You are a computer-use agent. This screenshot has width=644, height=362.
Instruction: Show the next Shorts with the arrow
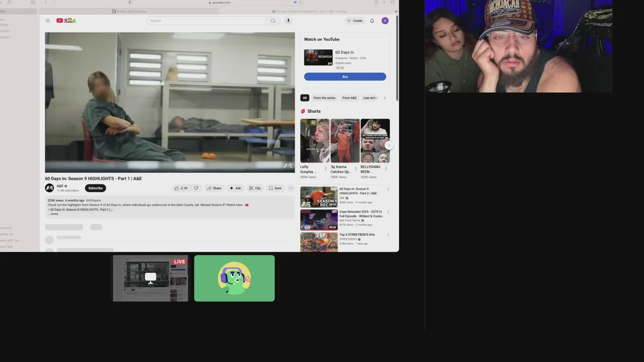coord(388,146)
